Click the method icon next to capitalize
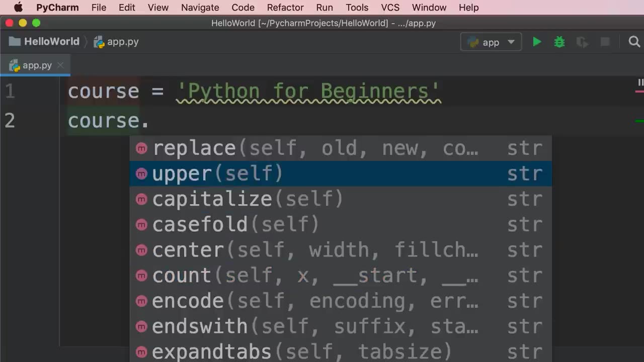The image size is (644, 362). (x=141, y=200)
